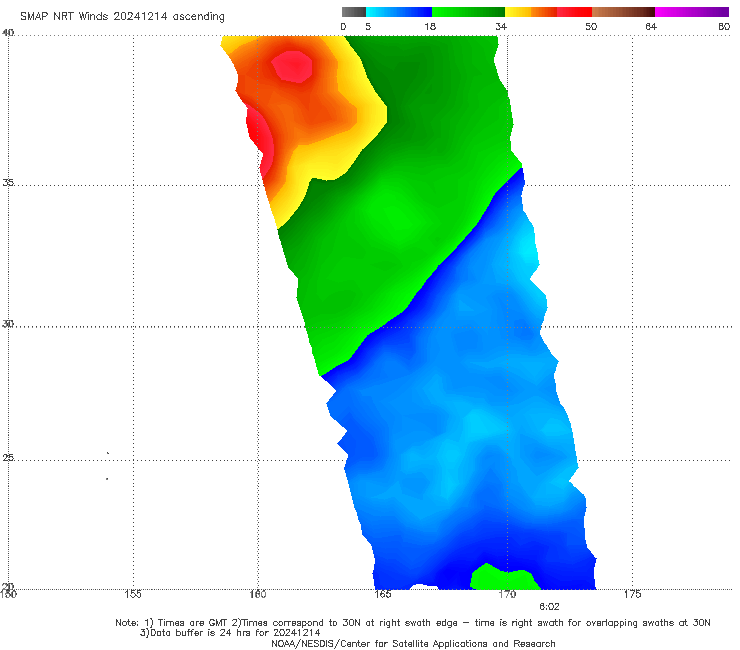Click the note line 'Times are GMT'
The width and height of the screenshot is (740, 650).
[x=193, y=623]
